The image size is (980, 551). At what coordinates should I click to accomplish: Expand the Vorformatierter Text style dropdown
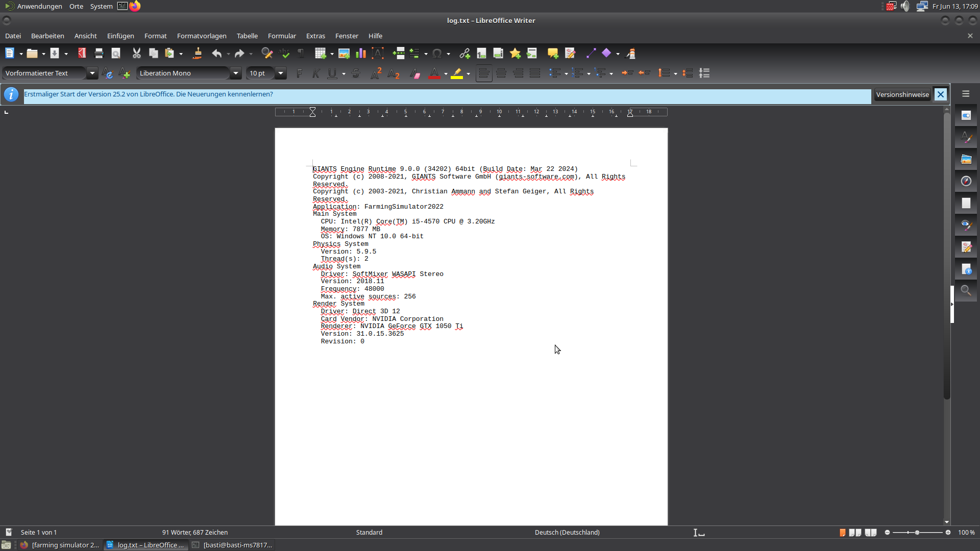(x=92, y=73)
